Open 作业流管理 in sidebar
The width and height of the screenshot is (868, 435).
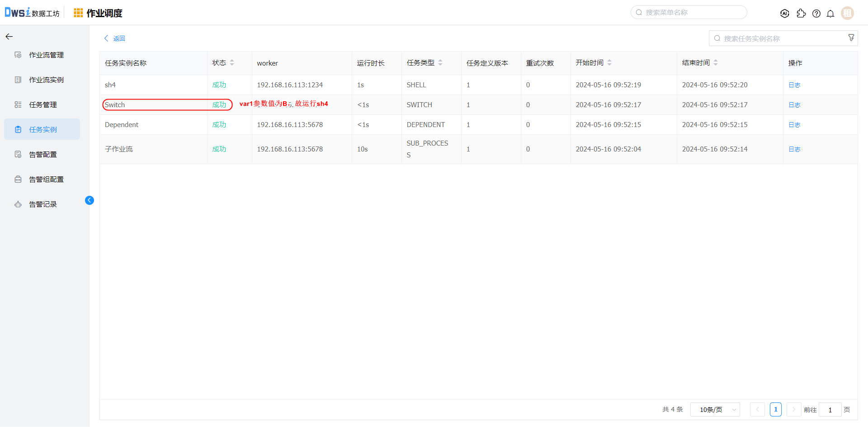46,55
